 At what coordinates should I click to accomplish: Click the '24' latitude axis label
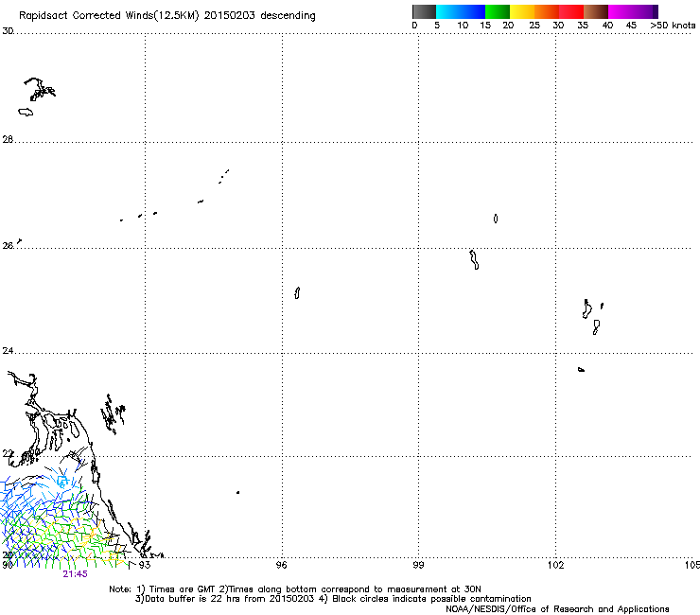tap(8, 351)
